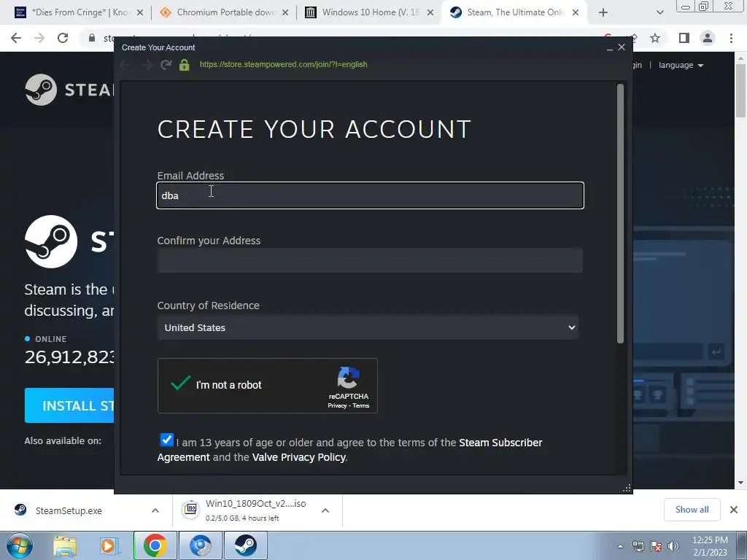Image resolution: width=747 pixels, height=560 pixels.
Task: Click the Confirm your Address field
Action: [370, 260]
